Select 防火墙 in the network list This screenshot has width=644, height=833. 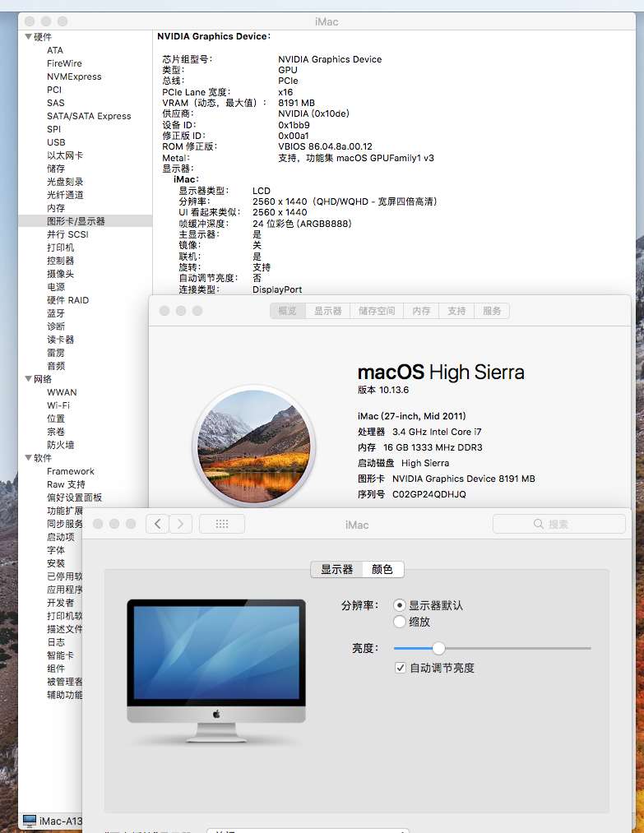click(61, 445)
